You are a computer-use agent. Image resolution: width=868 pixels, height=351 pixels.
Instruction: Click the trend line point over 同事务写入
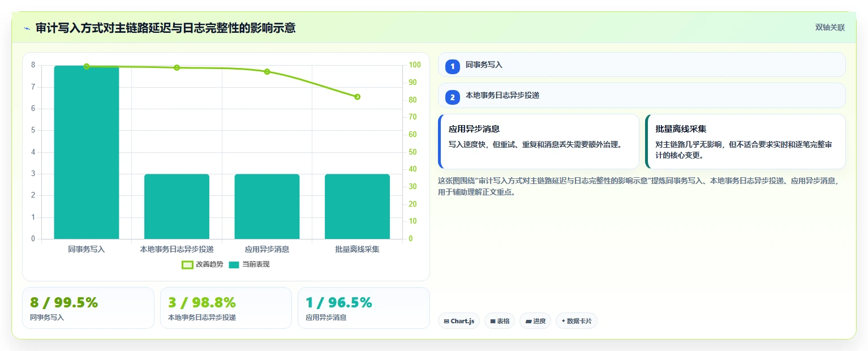[87, 66]
